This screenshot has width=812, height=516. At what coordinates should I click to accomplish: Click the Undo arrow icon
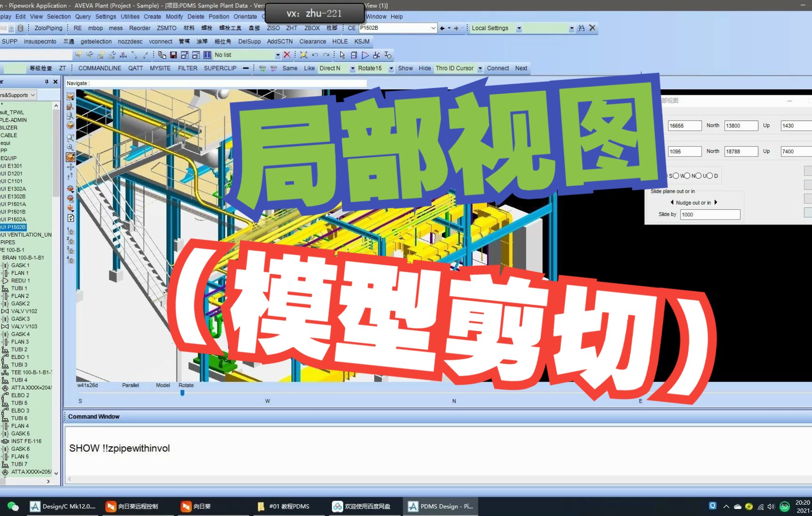point(314,55)
